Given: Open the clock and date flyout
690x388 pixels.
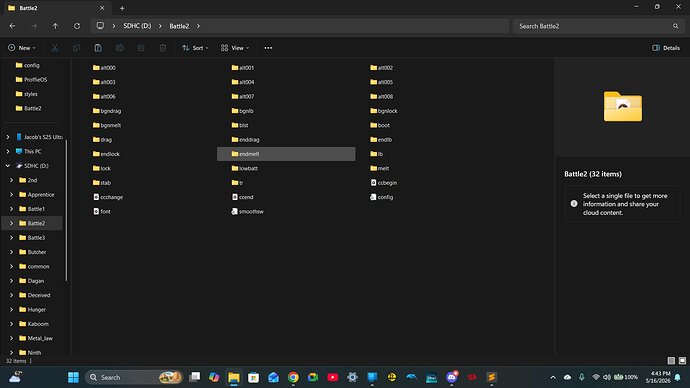Looking at the screenshot, I should 658,377.
